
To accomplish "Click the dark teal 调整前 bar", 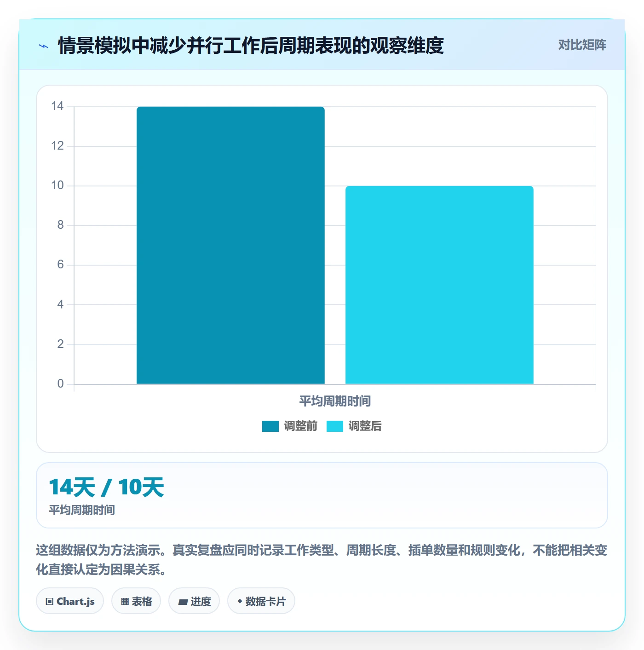I will point(230,245).
